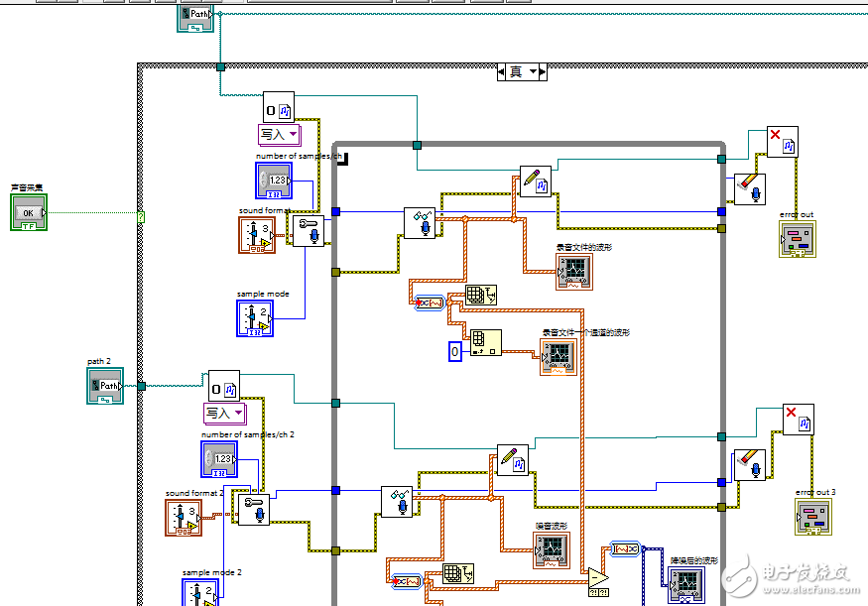Click the case selector question-mark terminal
The image size is (868, 606).
[x=141, y=217]
